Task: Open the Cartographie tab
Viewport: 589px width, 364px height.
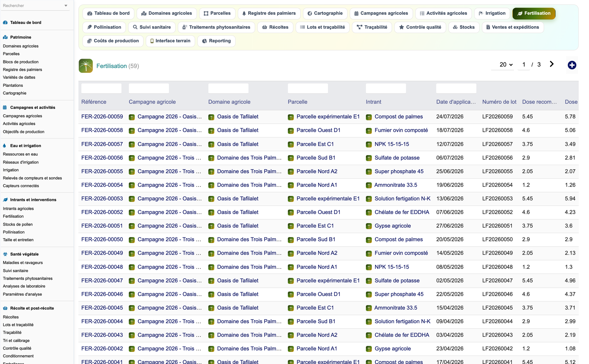Action: pos(325,13)
